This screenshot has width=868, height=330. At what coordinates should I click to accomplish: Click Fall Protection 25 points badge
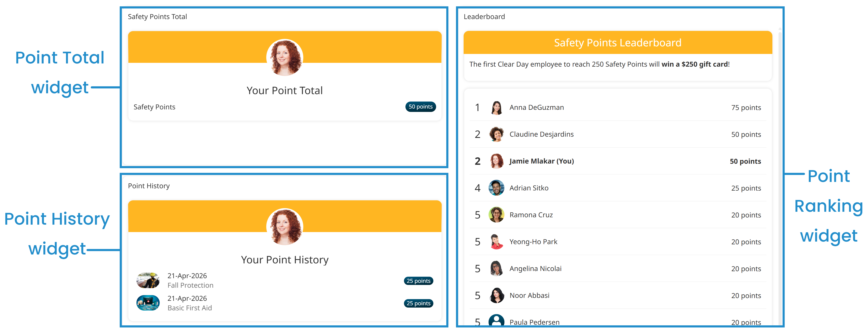(418, 281)
